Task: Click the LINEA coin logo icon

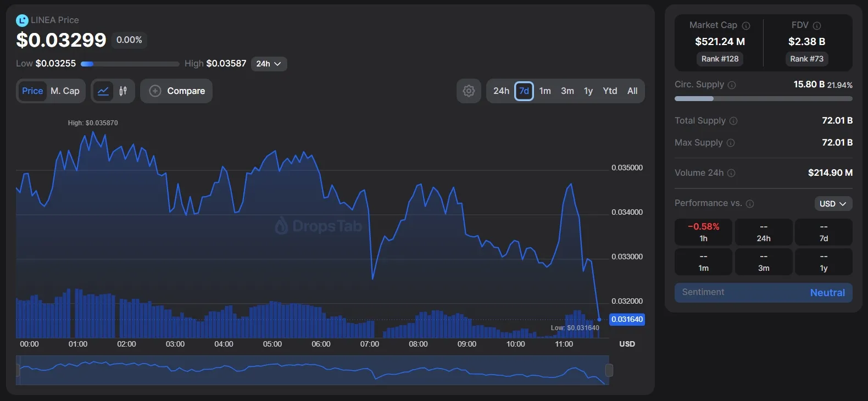Action: pyautogui.click(x=22, y=20)
